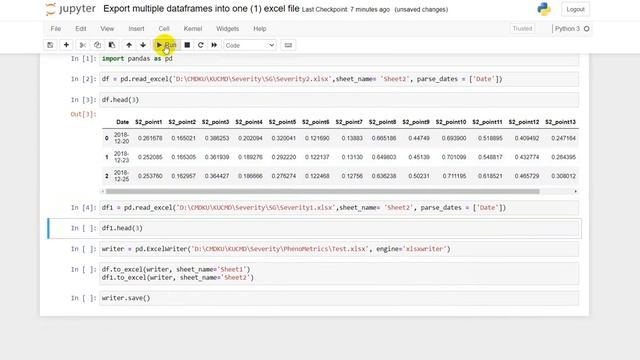
Task: Click the Out[3] output prompt
Action: click(x=84, y=114)
